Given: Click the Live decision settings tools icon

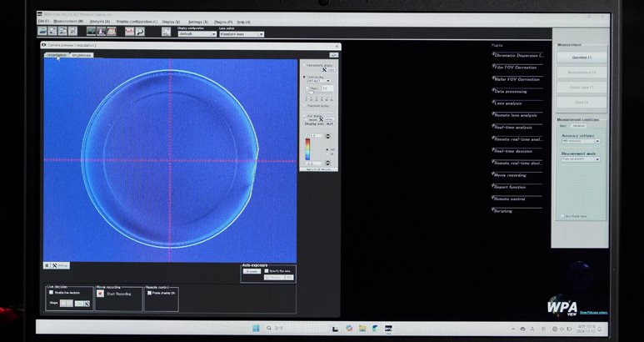Looking at the screenshot, I should 87,304.
